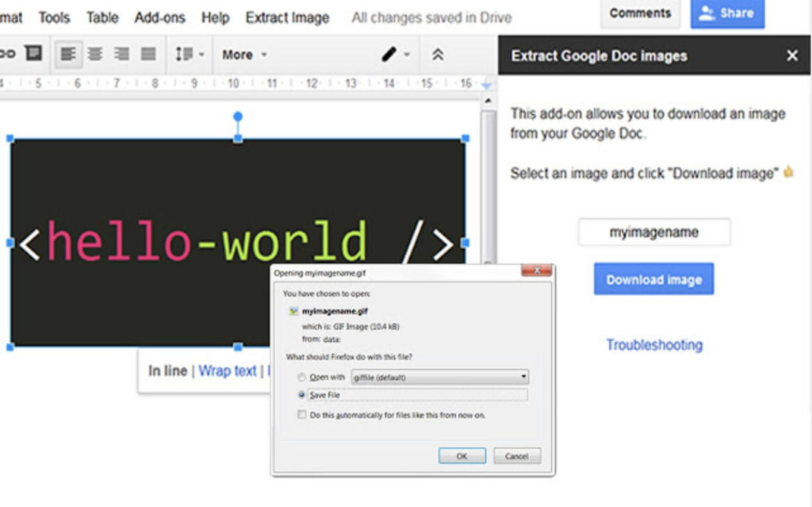Select left align in the toolbar

click(67, 54)
